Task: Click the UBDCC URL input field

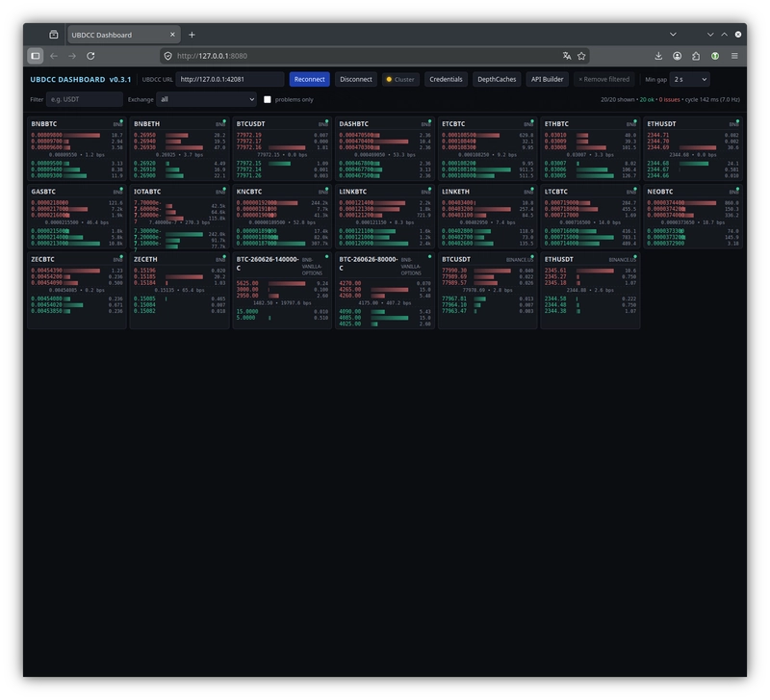Action: point(230,79)
